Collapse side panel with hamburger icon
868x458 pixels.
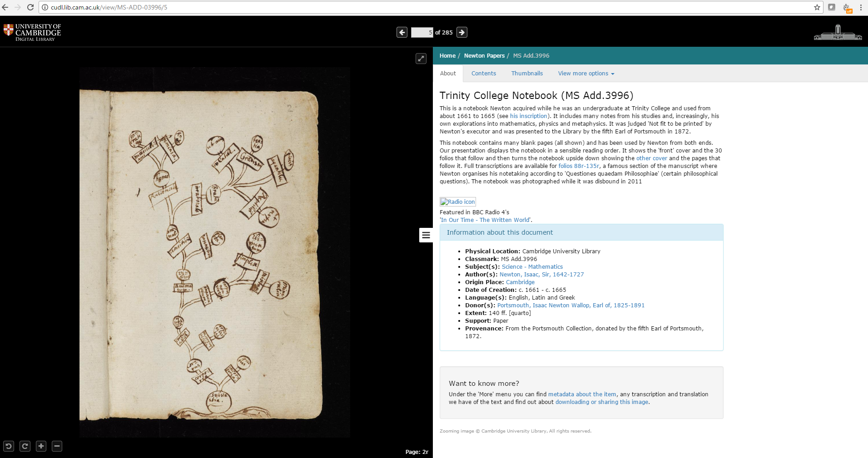click(x=426, y=235)
